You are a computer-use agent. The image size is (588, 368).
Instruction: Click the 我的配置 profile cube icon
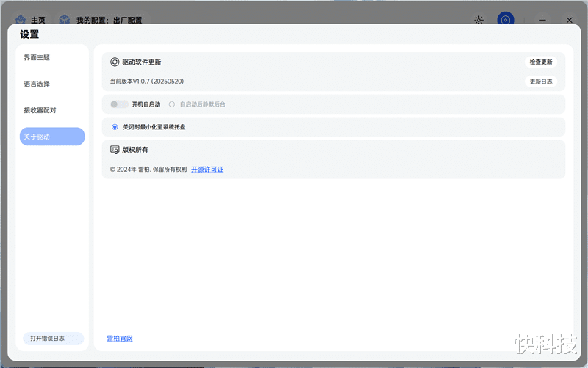tap(65, 20)
